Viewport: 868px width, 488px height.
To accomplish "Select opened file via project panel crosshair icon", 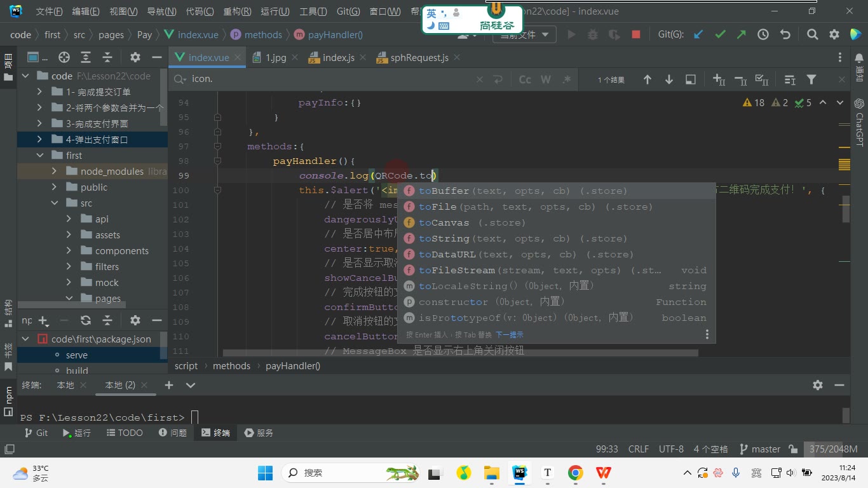I will point(64,57).
